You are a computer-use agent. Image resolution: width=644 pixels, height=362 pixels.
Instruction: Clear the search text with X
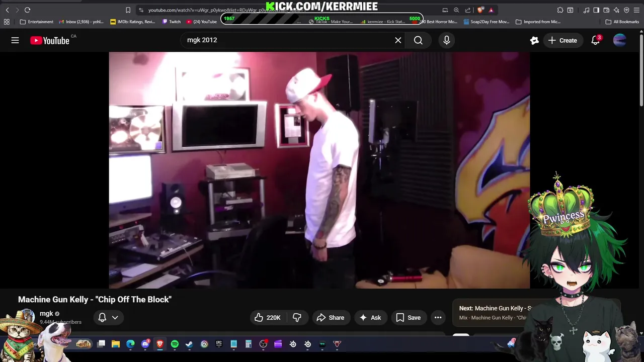pos(398,40)
